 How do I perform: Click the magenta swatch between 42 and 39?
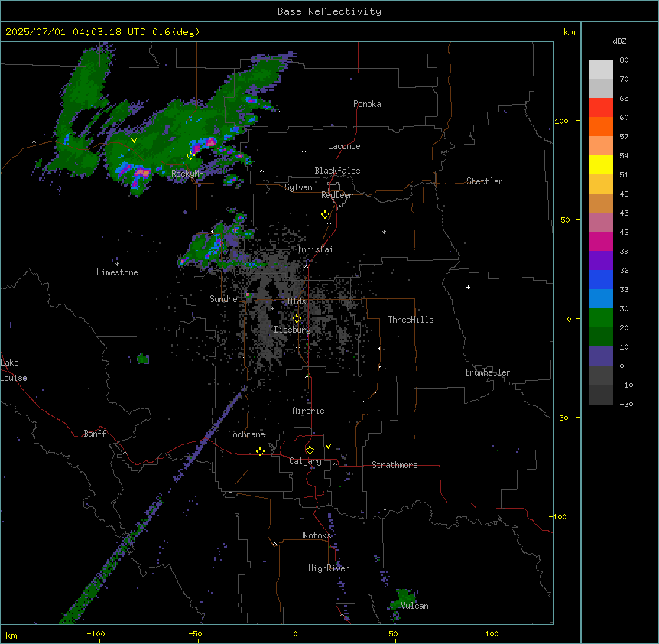(601, 241)
